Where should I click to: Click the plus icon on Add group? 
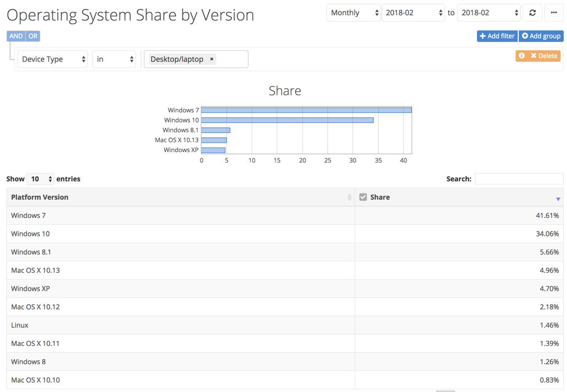(x=524, y=36)
